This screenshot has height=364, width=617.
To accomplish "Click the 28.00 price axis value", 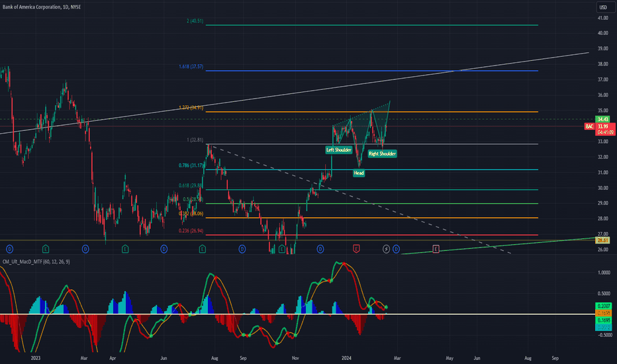I will click(x=603, y=218).
